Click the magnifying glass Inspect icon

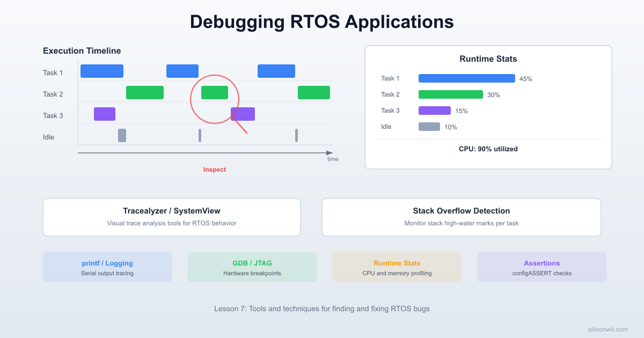(x=215, y=101)
